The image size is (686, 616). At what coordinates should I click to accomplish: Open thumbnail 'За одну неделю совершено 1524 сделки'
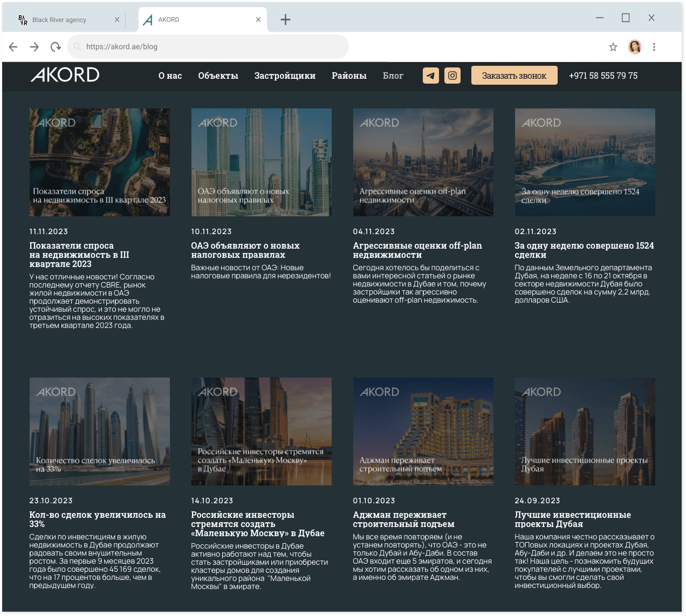pos(585,162)
